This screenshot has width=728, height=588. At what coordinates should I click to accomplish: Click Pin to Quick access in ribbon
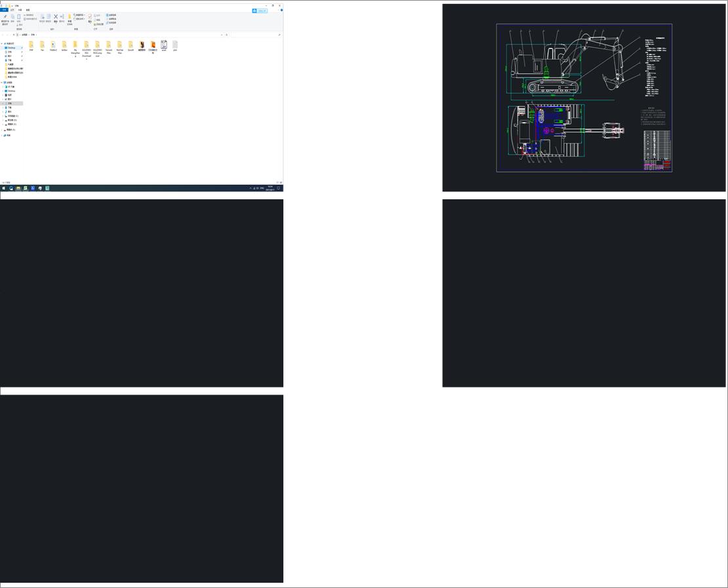(5, 19)
